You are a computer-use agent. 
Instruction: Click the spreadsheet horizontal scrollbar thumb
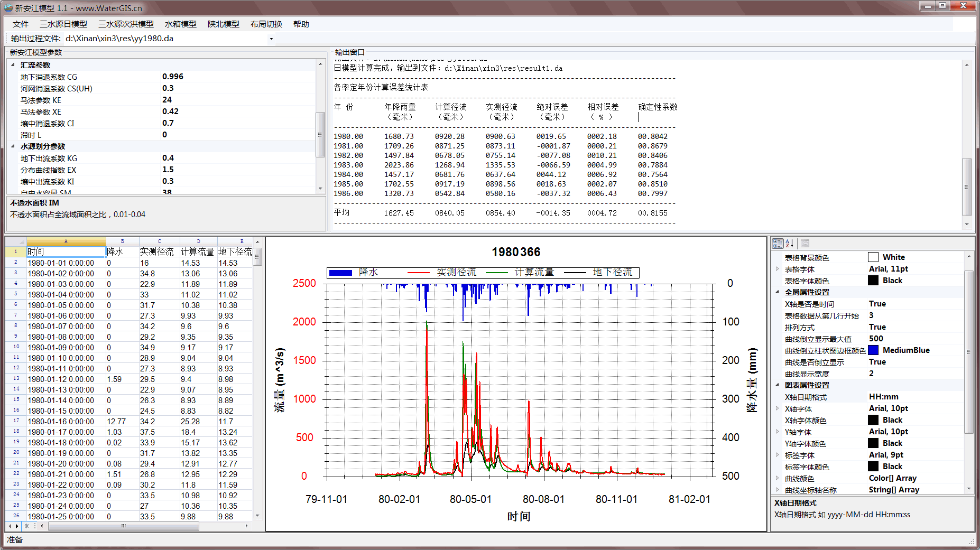pos(123,526)
